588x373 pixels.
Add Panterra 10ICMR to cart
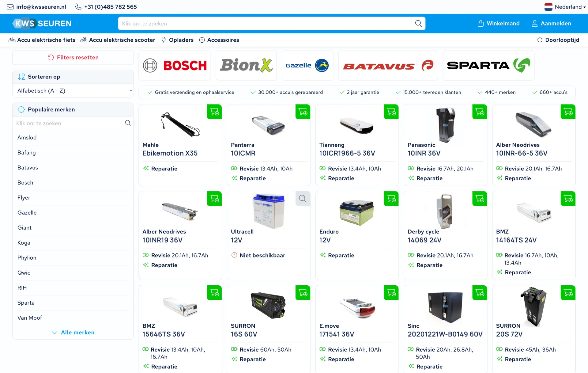pyautogui.click(x=303, y=112)
